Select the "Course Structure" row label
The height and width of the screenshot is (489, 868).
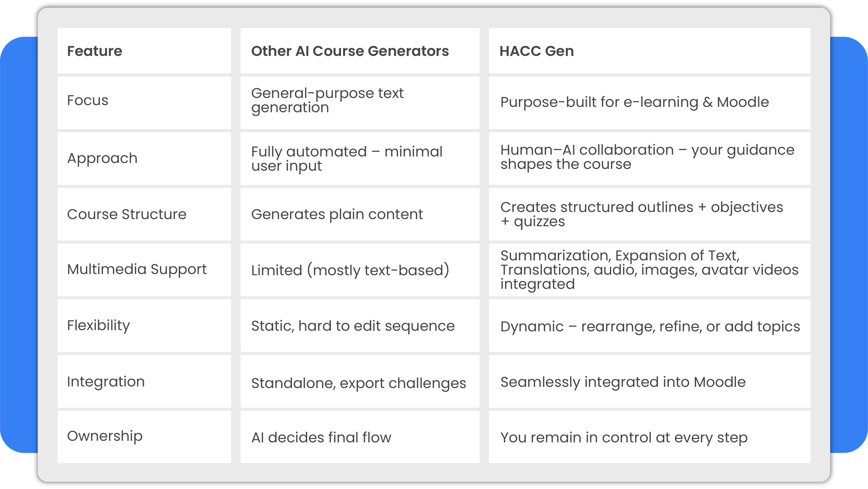127,214
